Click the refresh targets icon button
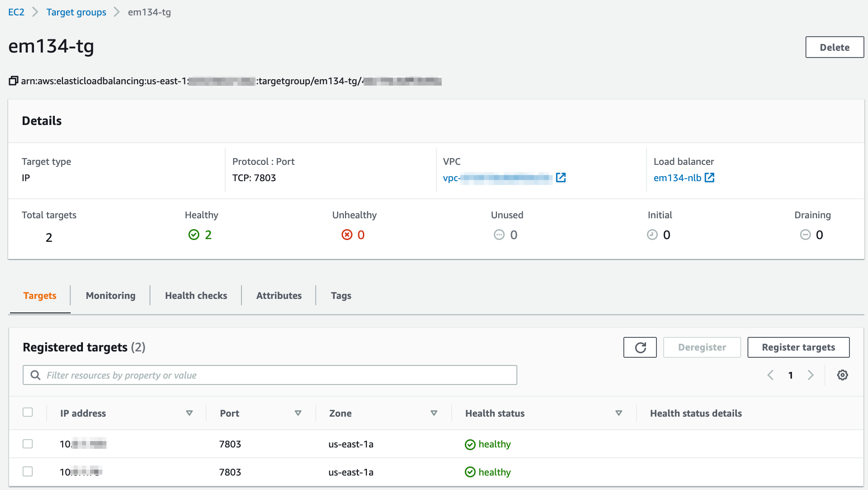Viewport: 868px width, 490px height. [640, 347]
